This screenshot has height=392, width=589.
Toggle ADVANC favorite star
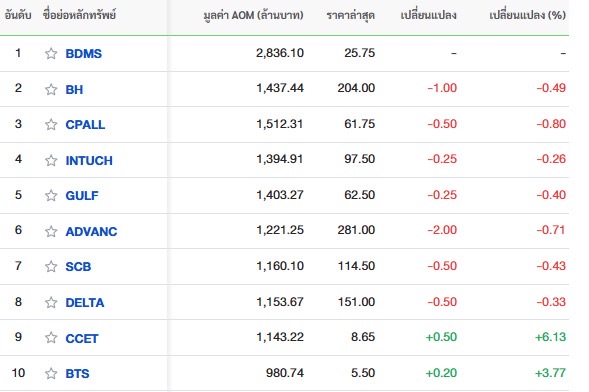point(51,231)
